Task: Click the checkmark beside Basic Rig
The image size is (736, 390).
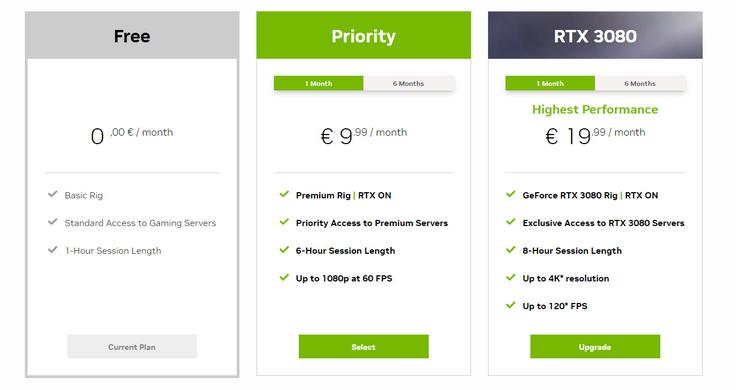Action: point(53,194)
